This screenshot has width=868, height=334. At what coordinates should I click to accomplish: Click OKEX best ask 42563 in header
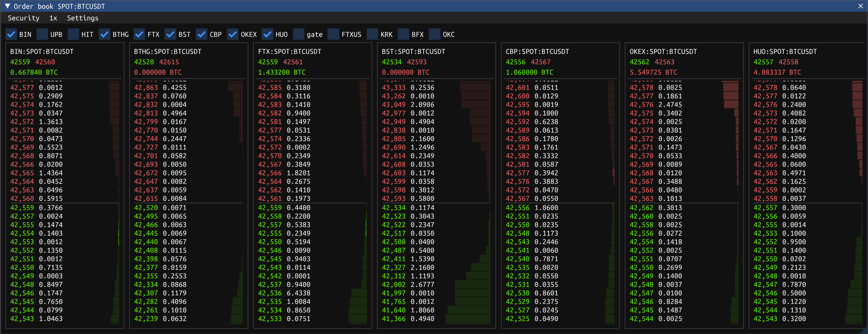tap(664, 62)
